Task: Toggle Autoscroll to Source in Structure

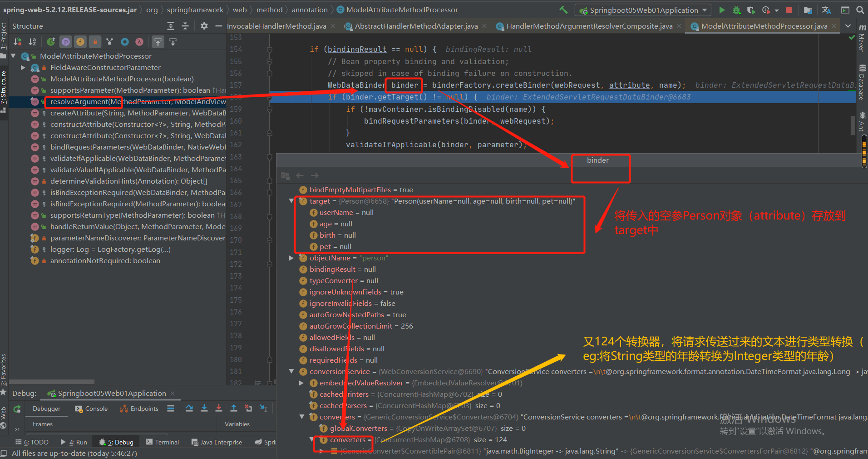Action: point(158,42)
